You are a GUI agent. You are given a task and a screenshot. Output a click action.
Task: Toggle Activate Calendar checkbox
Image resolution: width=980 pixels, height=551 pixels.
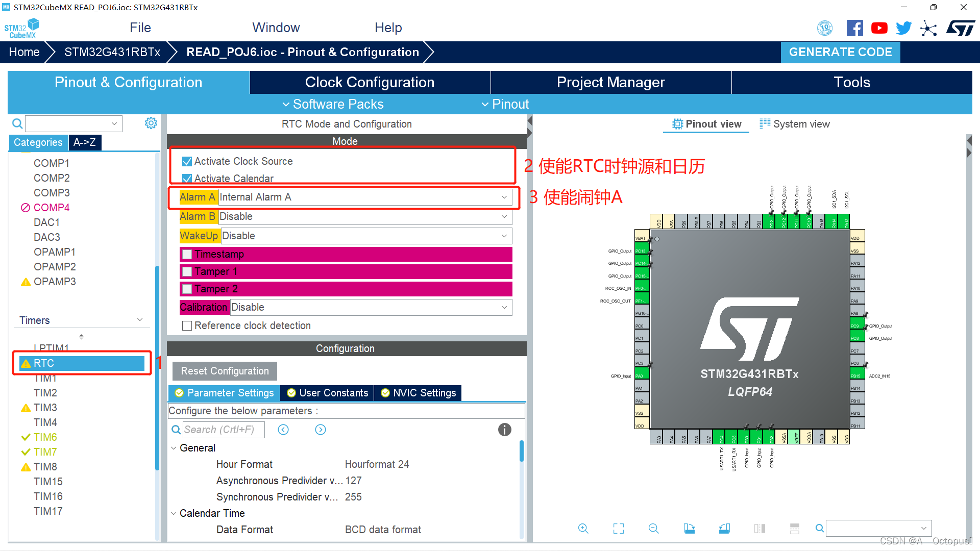(187, 178)
